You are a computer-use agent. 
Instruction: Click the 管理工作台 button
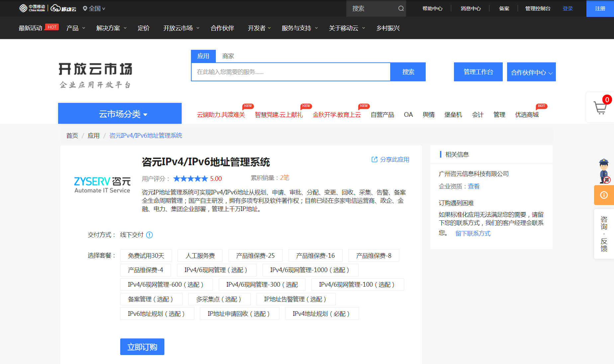tap(478, 72)
